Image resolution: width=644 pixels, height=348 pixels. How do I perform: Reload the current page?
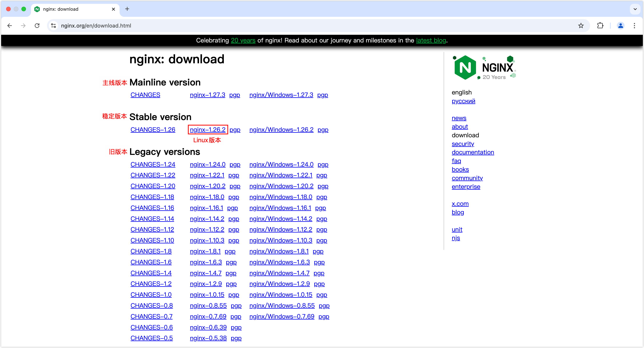[37, 26]
